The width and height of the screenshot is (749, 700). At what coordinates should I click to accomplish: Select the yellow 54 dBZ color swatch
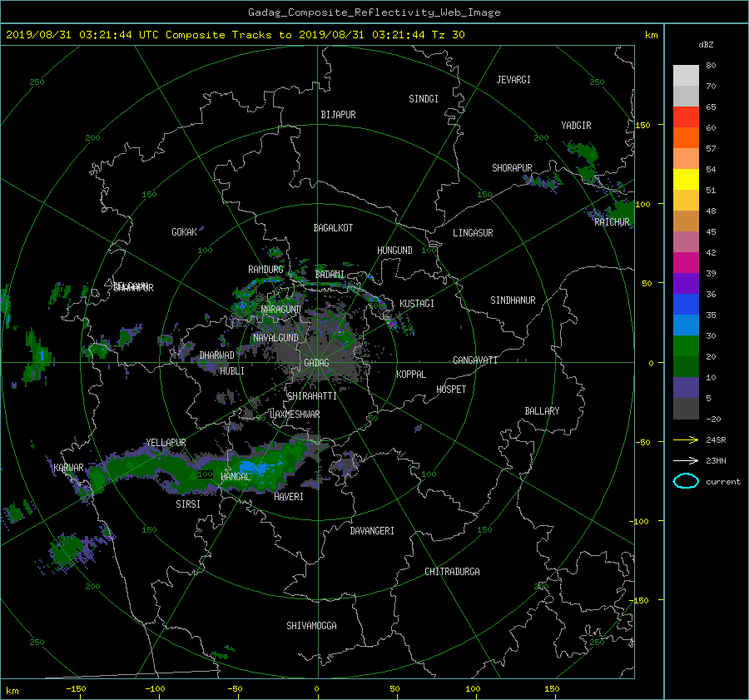tap(686, 180)
